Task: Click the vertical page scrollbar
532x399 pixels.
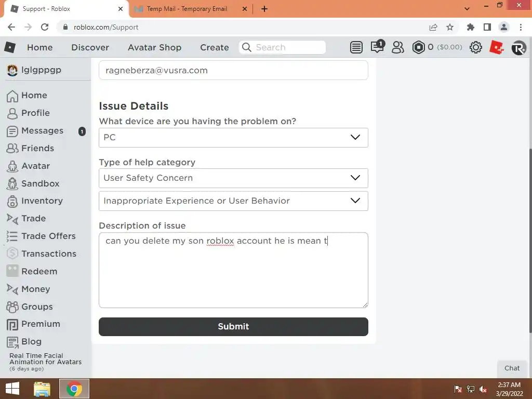Action: (530, 241)
